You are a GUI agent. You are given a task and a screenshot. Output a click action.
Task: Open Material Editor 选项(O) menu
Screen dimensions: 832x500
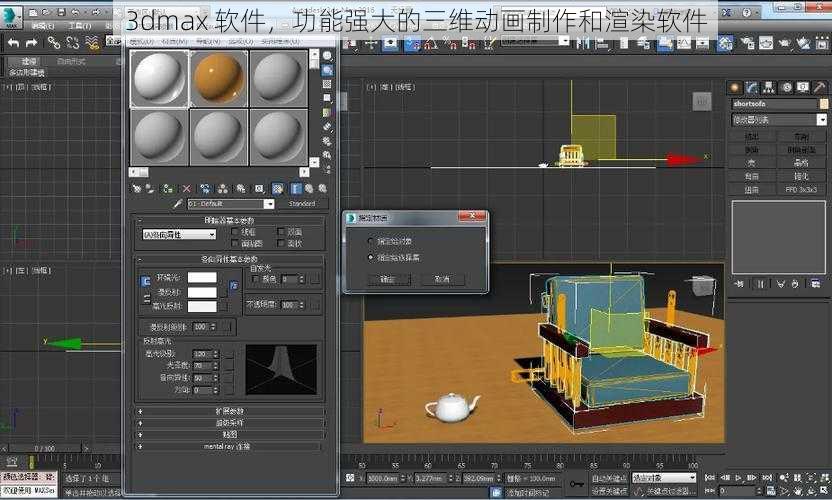click(241, 41)
